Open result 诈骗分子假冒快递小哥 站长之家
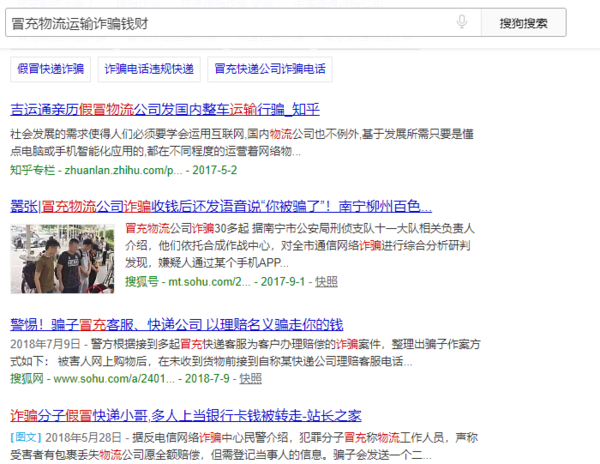600x464 pixels. point(186,415)
